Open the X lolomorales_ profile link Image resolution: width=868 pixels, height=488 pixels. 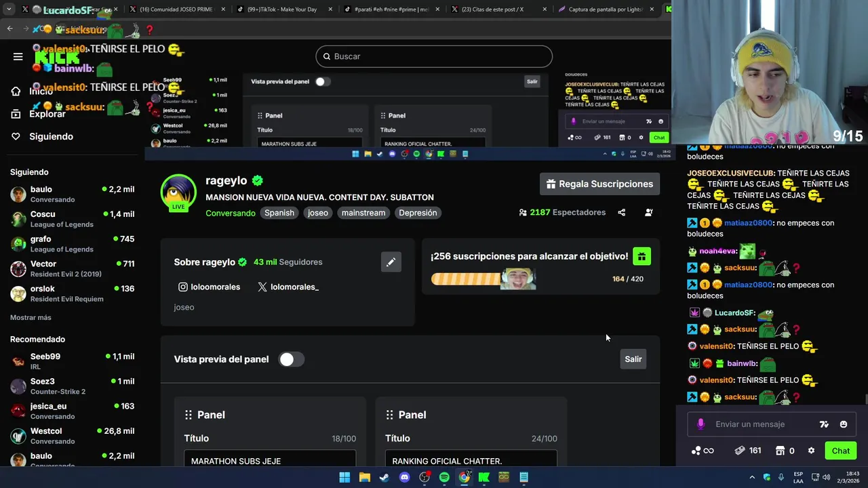288,287
